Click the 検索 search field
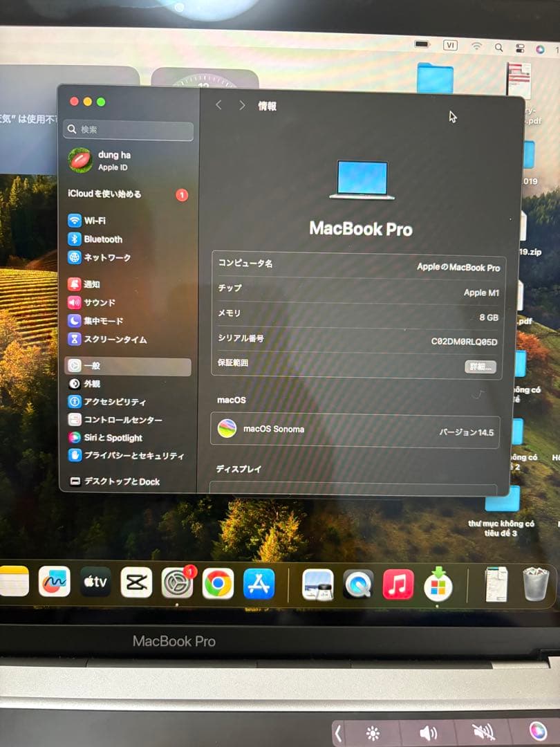Screen dimensions: 560x747 (x=128, y=129)
